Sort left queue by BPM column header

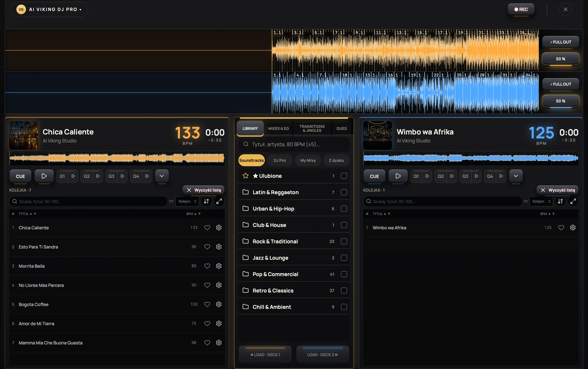pyautogui.click(x=193, y=214)
